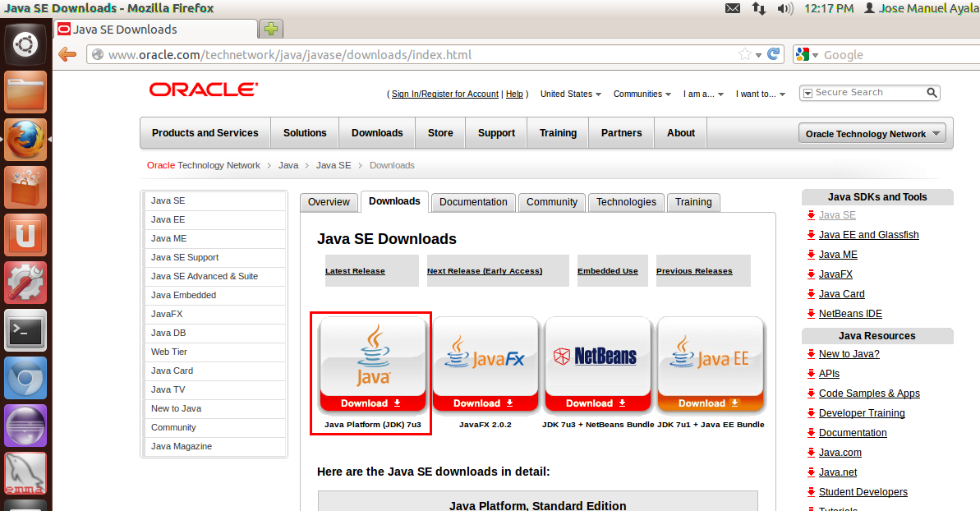Click the Java SE Downloads browser tab
Viewport: 980px width, 511px height.
(156, 30)
